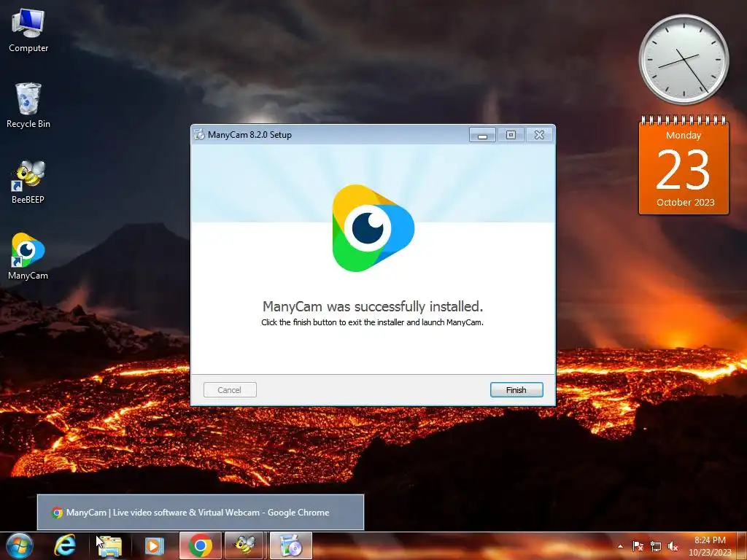Click the analog clock desktop gadget
The width and height of the screenshot is (747, 560).
(684, 60)
